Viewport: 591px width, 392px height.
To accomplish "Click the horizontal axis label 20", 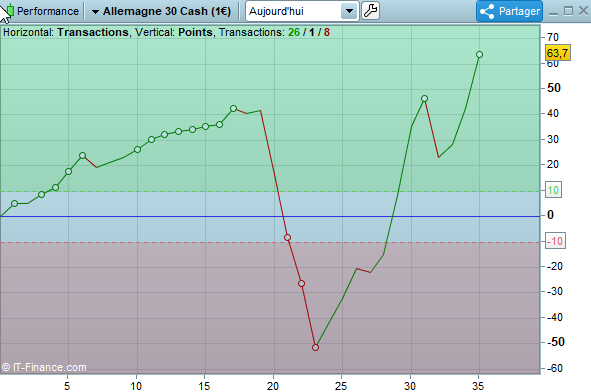I will [273, 386].
